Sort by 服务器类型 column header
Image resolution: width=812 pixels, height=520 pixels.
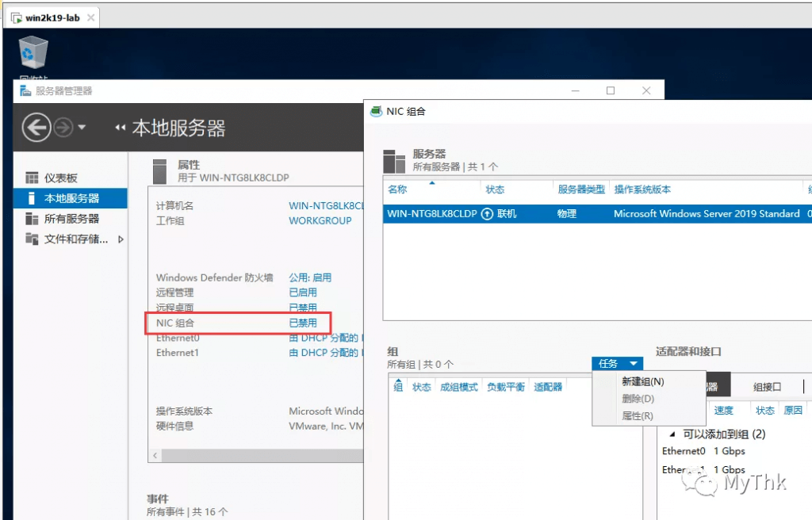[581, 189]
